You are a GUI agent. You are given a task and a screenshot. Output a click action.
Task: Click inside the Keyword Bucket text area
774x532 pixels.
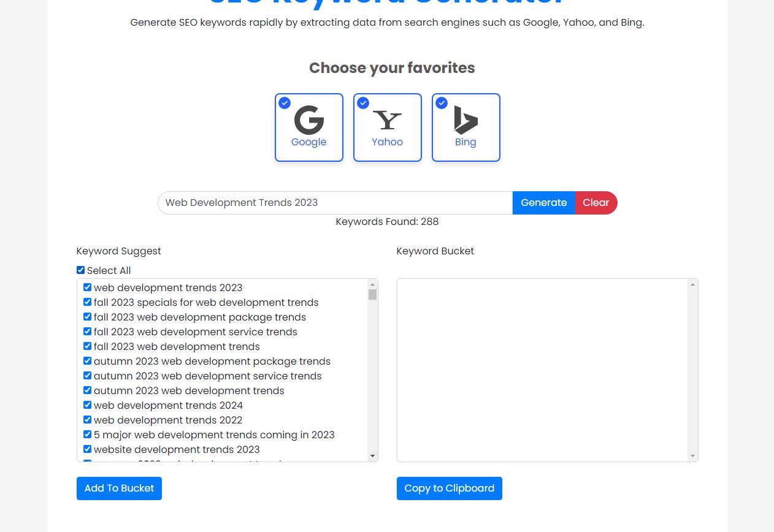[x=542, y=370]
